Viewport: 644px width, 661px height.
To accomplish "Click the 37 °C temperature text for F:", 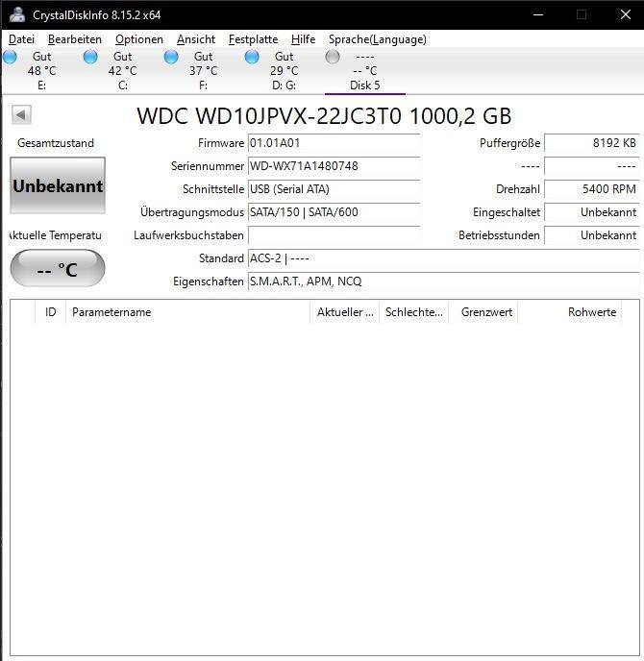I will tap(203, 71).
